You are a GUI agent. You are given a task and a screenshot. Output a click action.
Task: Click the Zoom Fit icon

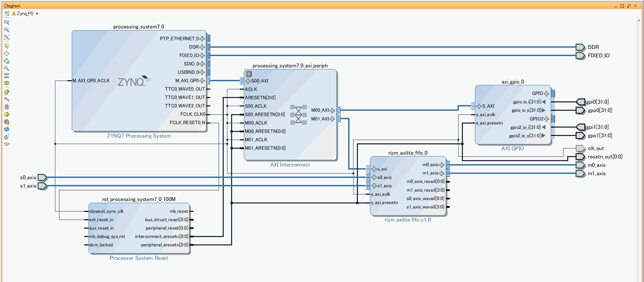(x=6, y=37)
